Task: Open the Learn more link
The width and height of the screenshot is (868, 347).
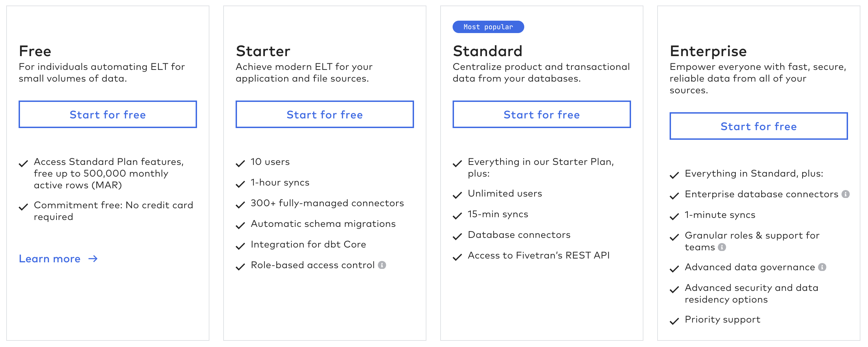Action: pyautogui.click(x=50, y=259)
